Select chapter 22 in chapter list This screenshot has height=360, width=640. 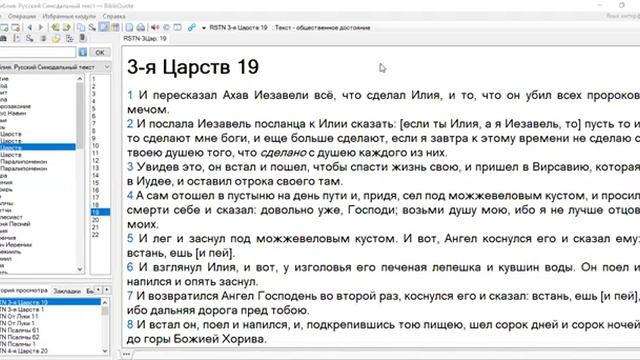[x=95, y=235]
